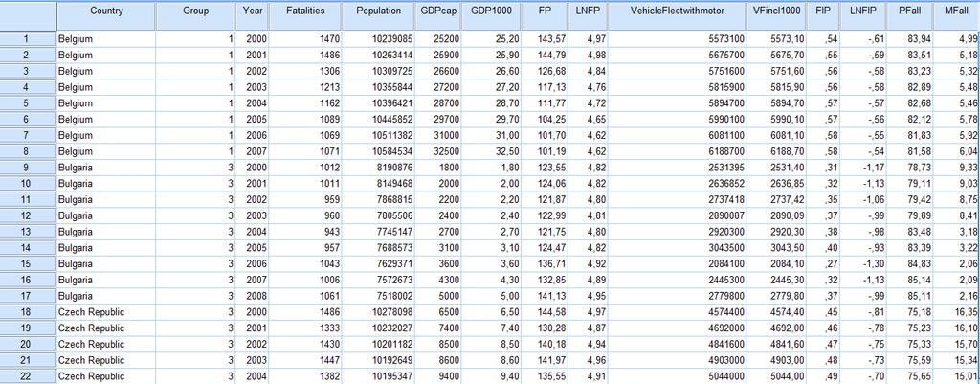Screen dimensions: 980x384
Task: Click Population value 8190876
Action: coord(380,168)
